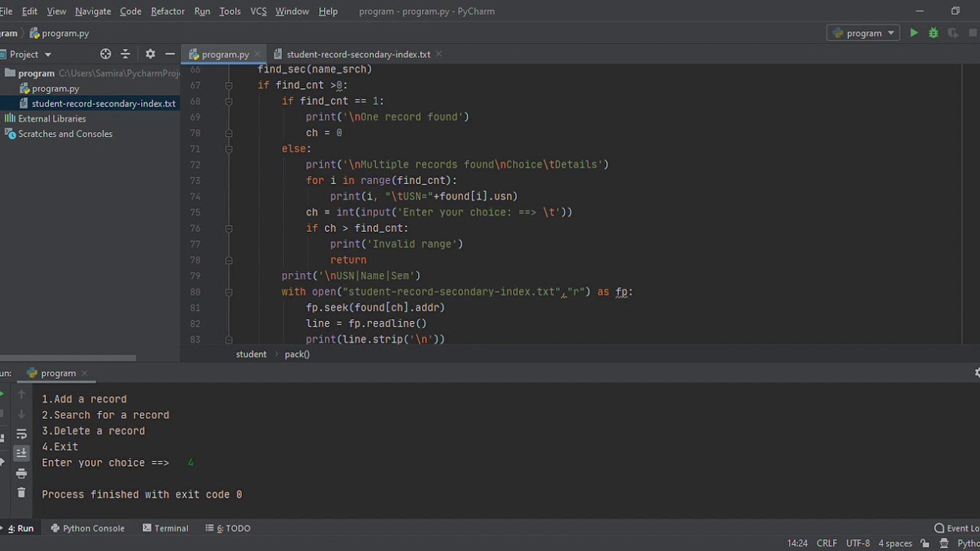Open the Refactor menu

[x=168, y=11]
